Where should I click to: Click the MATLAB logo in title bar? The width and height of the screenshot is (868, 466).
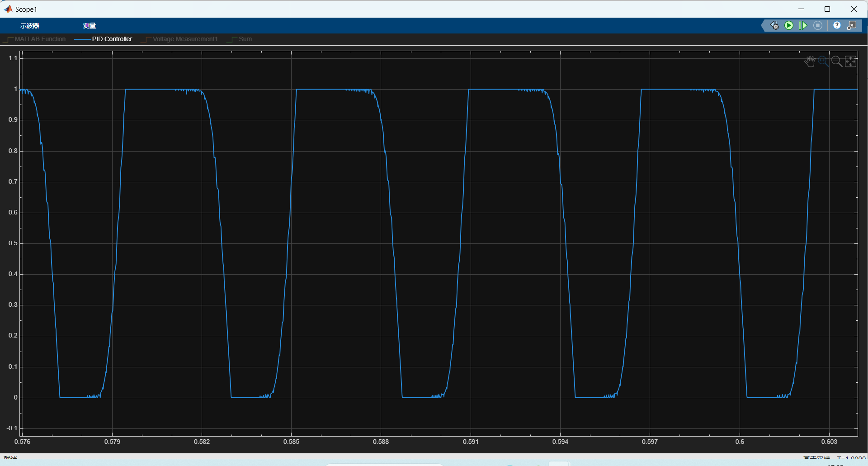click(8, 9)
